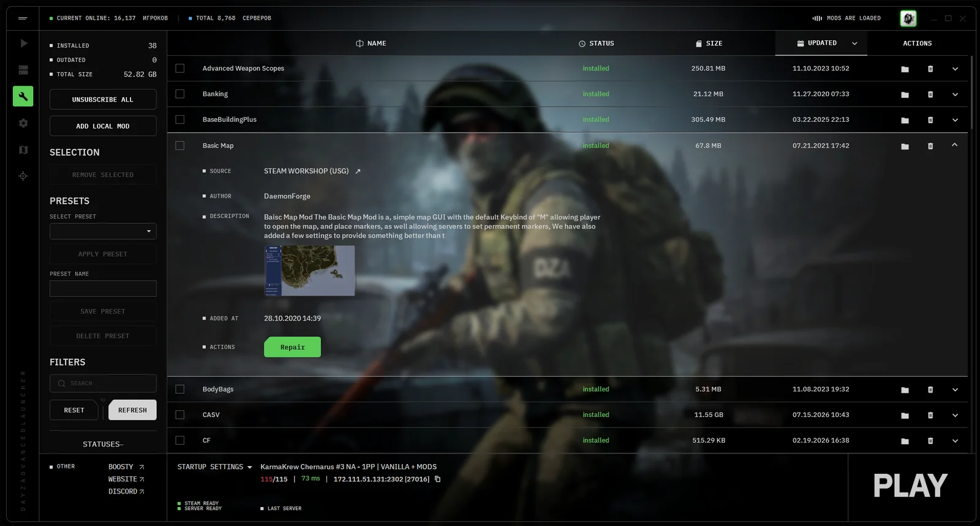Open Startup Settings dropdown
The image size is (980, 526).
(x=214, y=467)
